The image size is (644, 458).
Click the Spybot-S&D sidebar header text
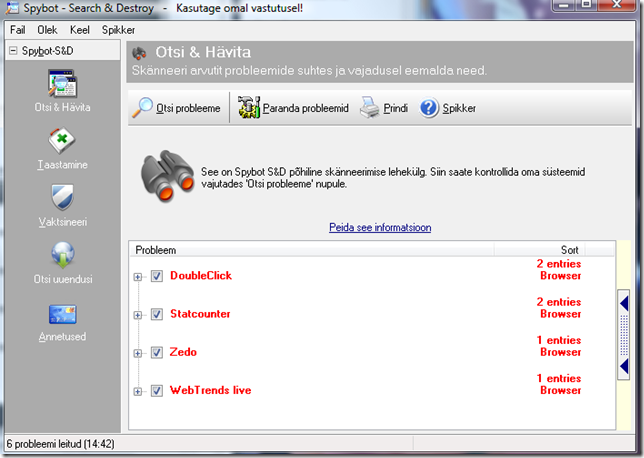point(48,51)
